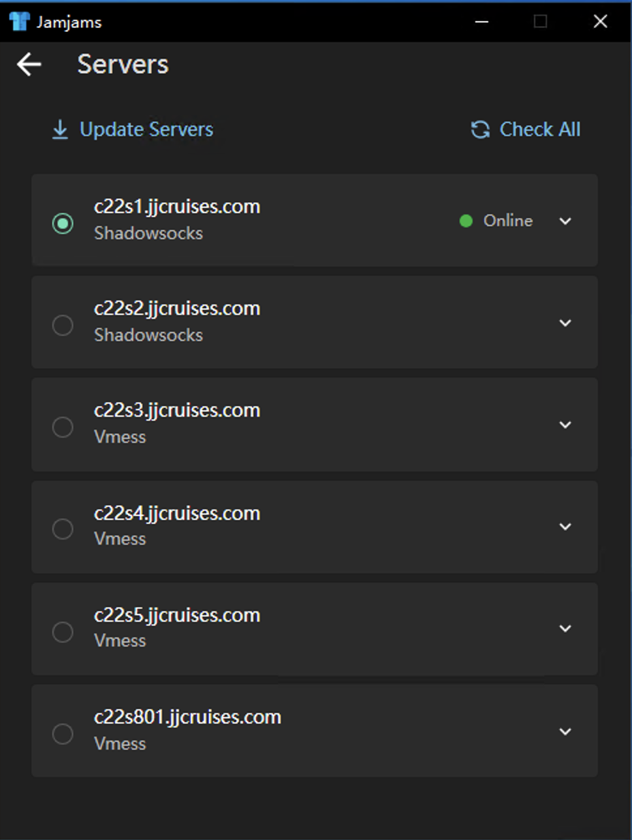Expand the c22s4.jjcruises.com entry chevron
Viewport: 632px width, 840px height.
click(565, 526)
